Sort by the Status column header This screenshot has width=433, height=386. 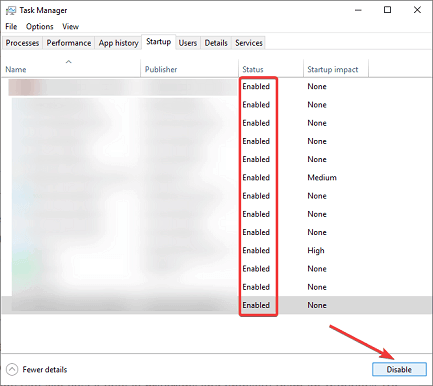pos(271,69)
